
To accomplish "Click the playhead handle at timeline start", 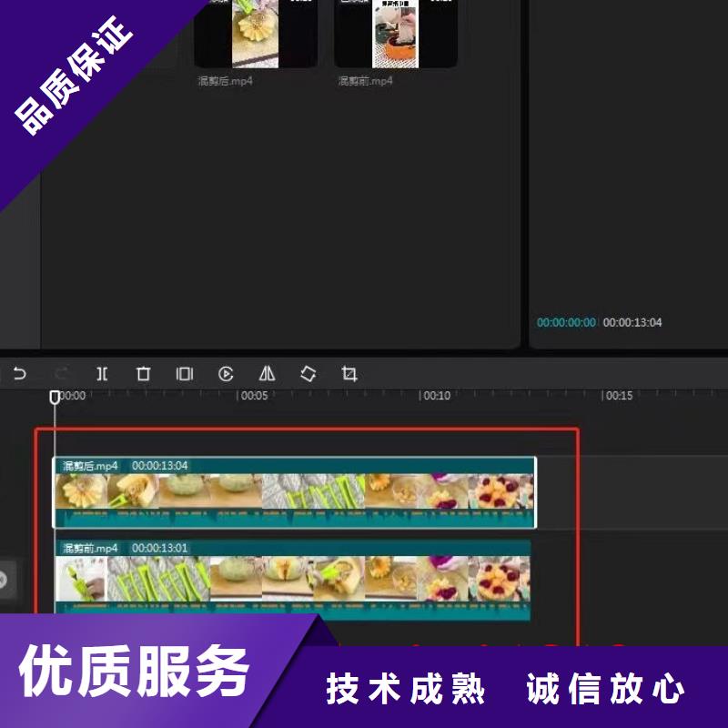I will (x=55, y=397).
